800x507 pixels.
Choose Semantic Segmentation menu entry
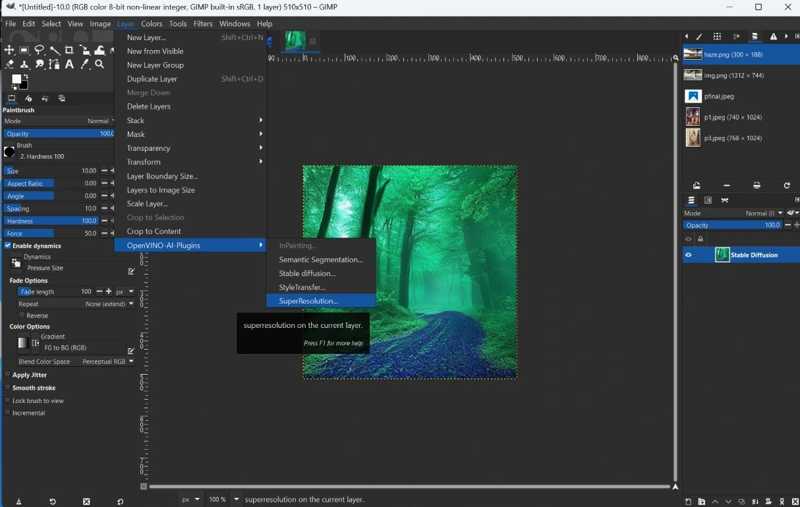[321, 260]
